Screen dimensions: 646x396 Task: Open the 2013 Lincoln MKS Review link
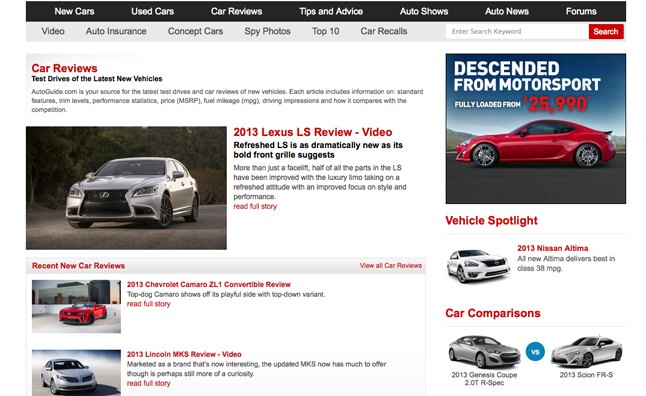184,354
